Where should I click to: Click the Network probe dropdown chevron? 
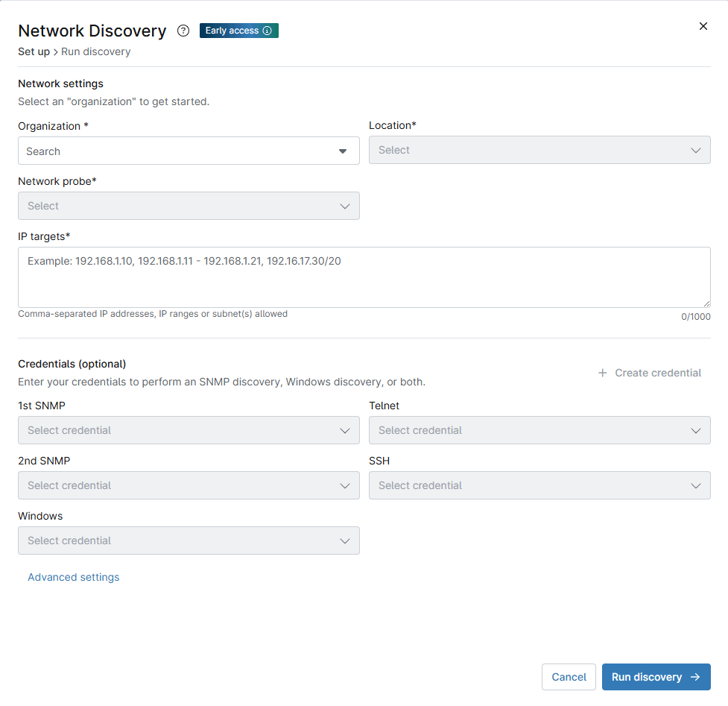pos(344,205)
